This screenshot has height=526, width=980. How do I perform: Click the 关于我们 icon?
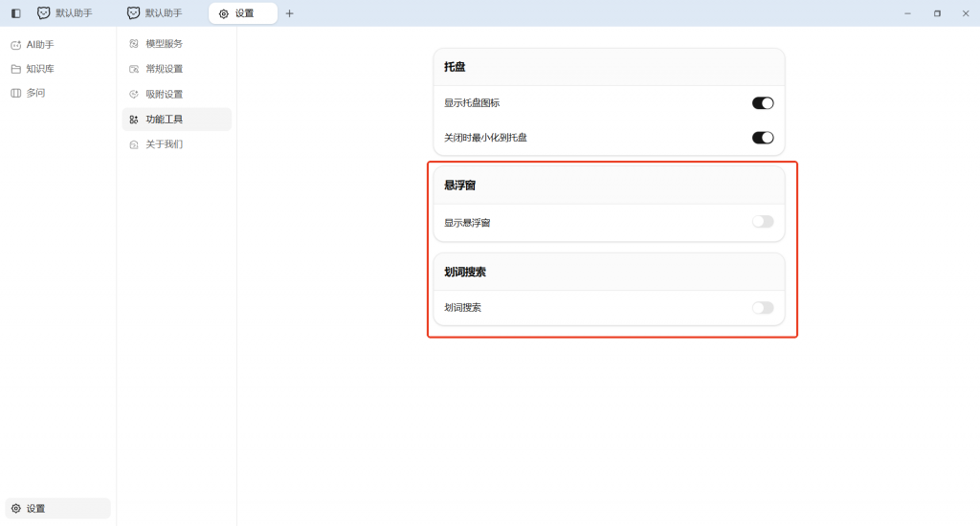[134, 144]
